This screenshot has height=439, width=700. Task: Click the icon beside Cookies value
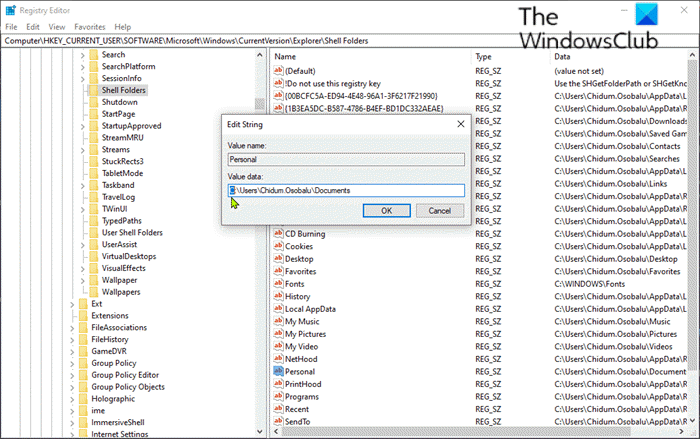[x=278, y=246]
